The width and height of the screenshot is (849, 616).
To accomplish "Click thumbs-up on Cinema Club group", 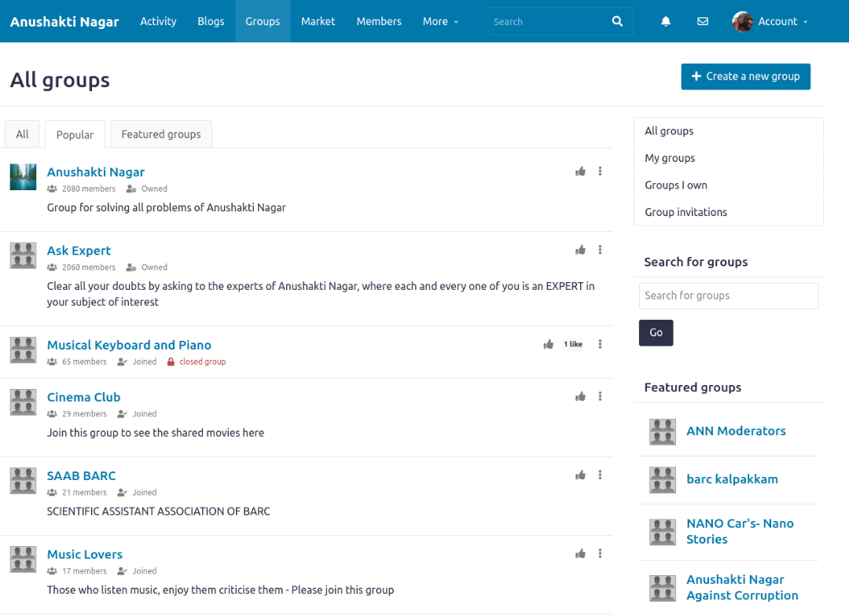I will click(x=580, y=397).
